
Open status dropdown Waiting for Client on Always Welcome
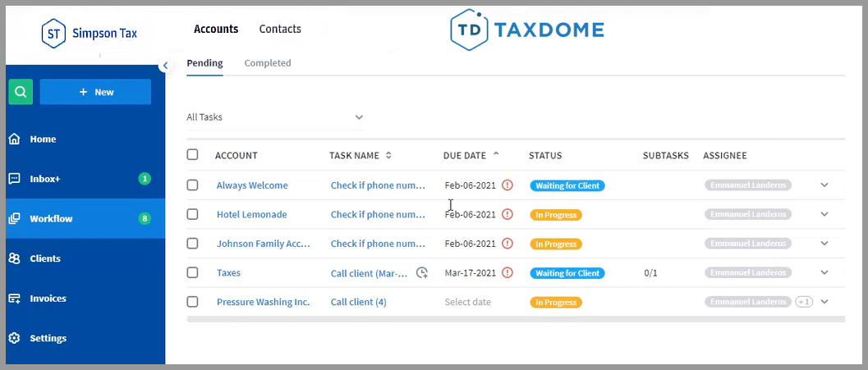pyautogui.click(x=567, y=186)
